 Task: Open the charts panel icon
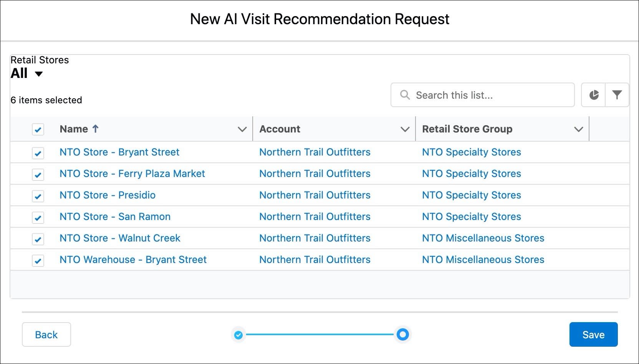pyautogui.click(x=593, y=95)
